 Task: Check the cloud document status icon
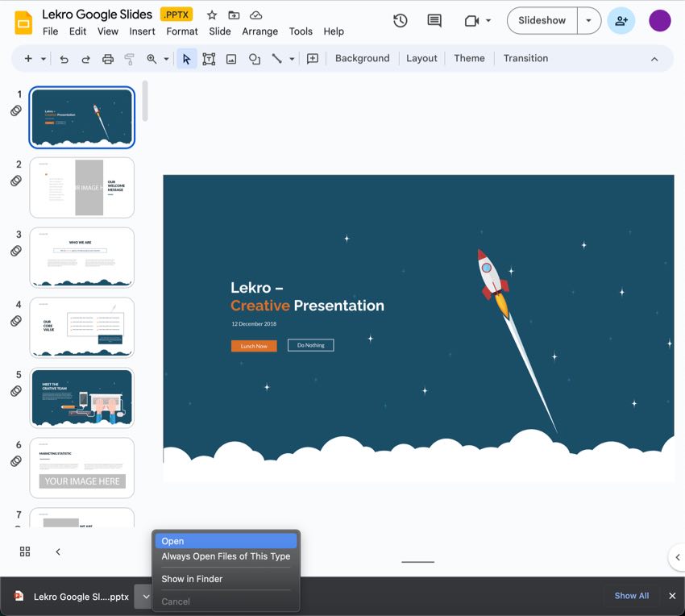[x=255, y=15]
